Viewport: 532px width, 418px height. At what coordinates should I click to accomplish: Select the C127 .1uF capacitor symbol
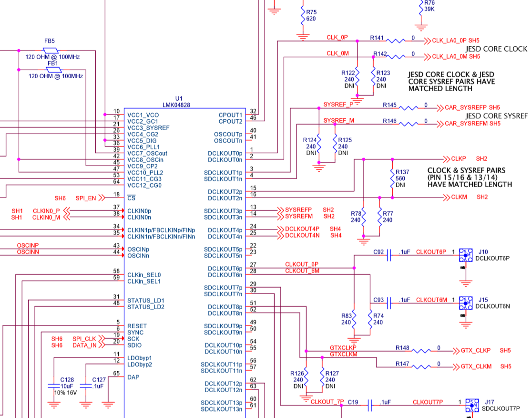click(x=86, y=386)
